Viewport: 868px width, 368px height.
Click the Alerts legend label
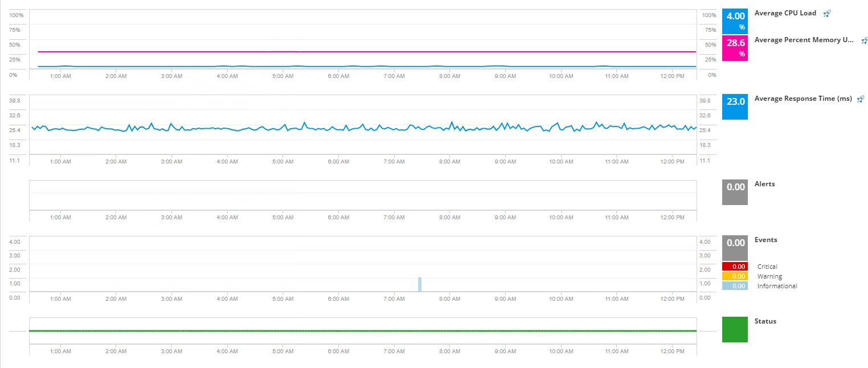764,184
